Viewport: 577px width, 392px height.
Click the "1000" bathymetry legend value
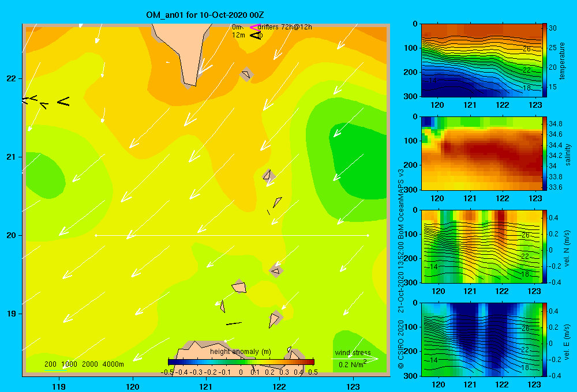point(69,364)
